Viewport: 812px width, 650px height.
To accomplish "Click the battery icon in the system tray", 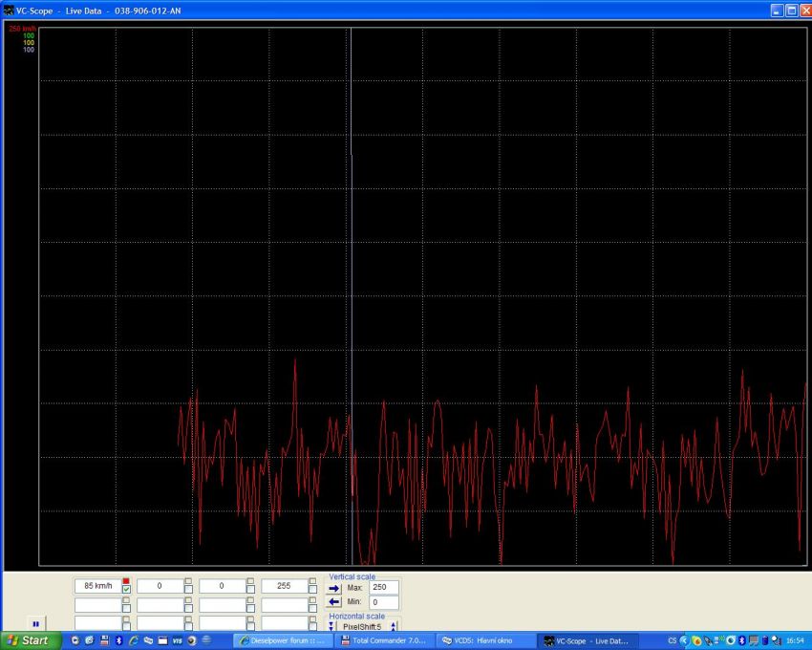I will (x=765, y=640).
